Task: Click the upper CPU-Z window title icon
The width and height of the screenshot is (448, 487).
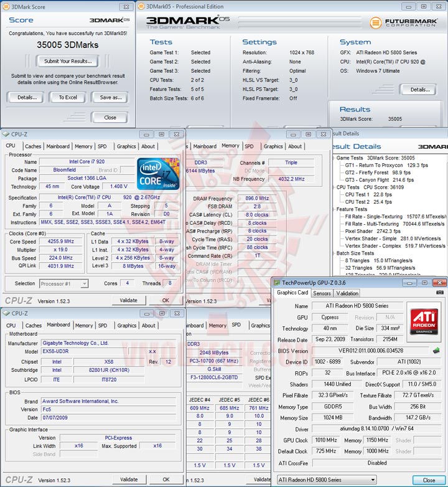Action: point(6,134)
